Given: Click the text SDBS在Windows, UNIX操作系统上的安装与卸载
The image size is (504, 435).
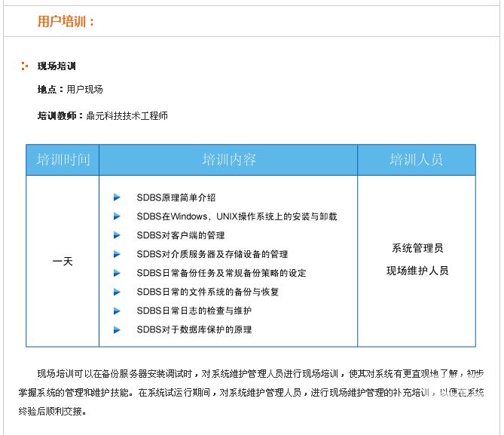Looking at the screenshot, I should pyautogui.click(x=237, y=216).
